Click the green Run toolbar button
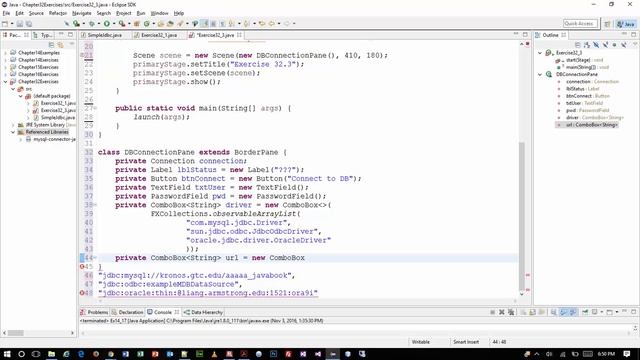Screen dimensions: 640x360 107,24
